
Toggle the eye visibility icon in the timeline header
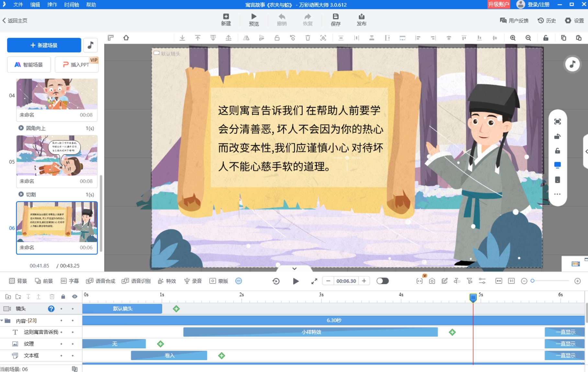75,297
